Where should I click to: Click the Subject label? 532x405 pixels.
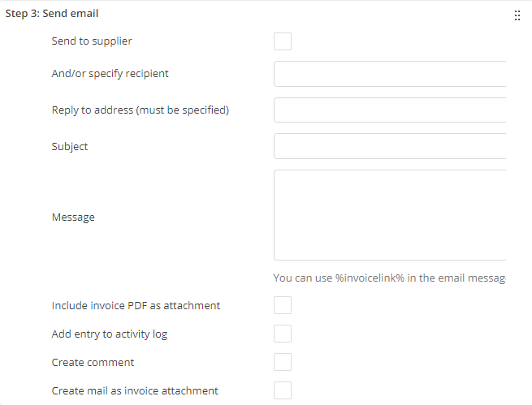point(70,147)
